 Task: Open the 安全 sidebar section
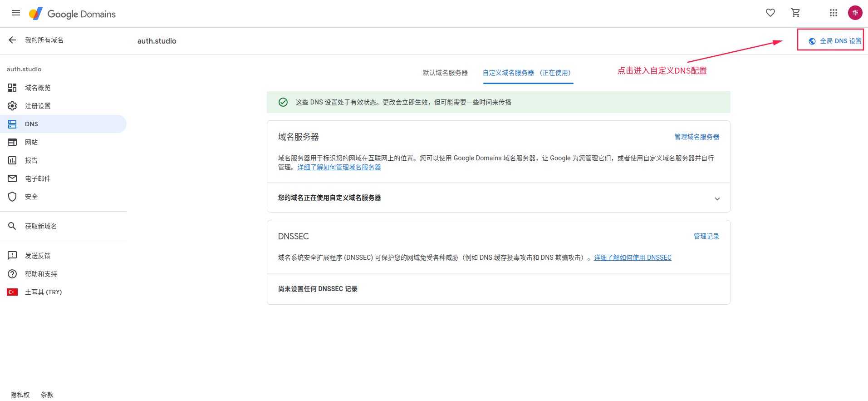point(31,197)
